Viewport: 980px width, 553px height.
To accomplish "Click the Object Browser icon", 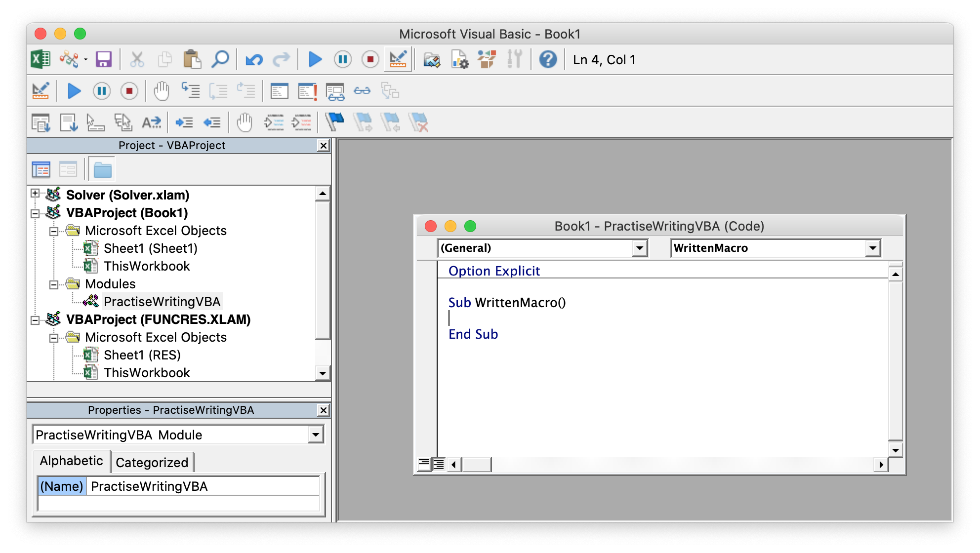I will (484, 59).
